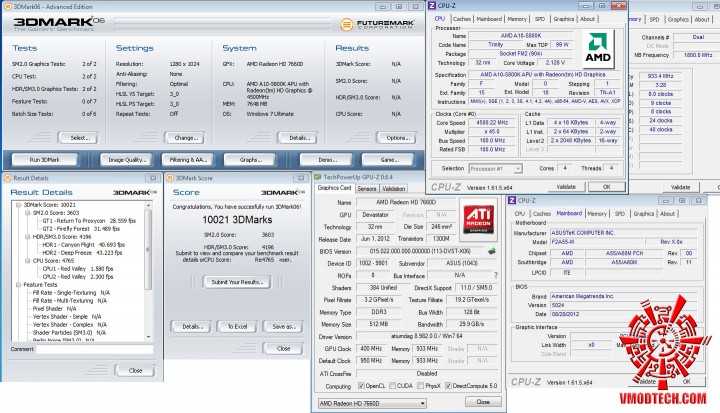The image size is (720, 413).
Task: Click the 10021 3DMarks score text
Action: [x=237, y=220]
